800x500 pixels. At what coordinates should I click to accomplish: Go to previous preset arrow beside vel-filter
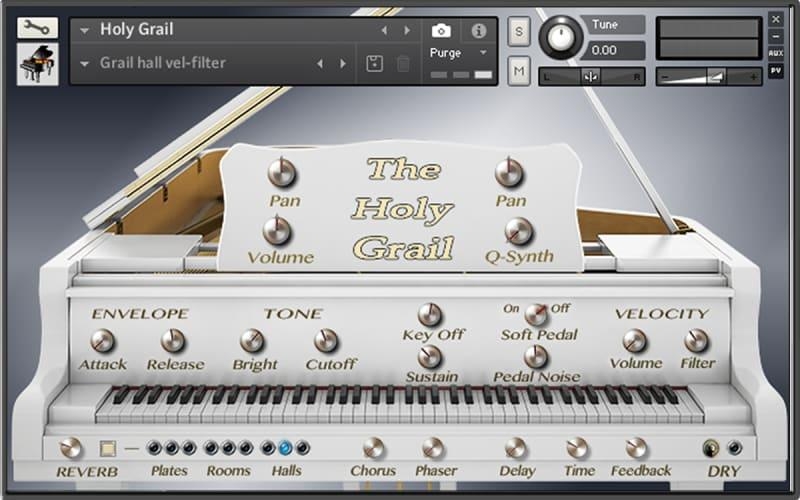320,64
